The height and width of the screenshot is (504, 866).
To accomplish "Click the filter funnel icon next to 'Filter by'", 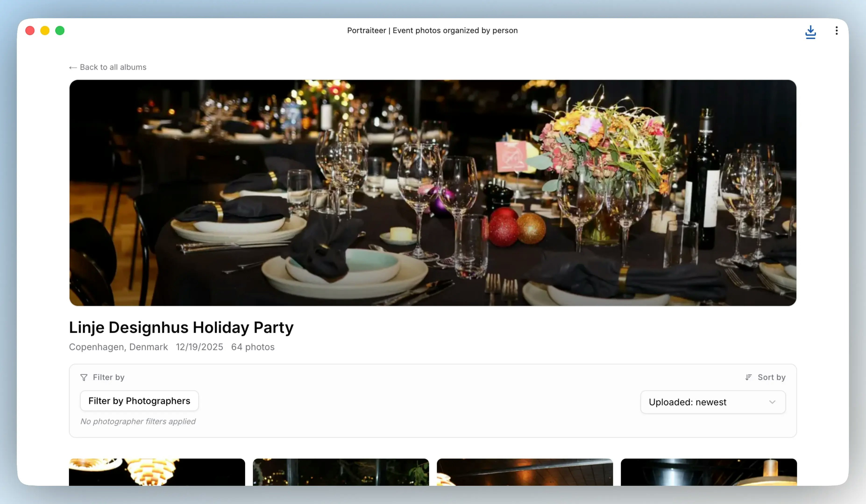I will pyautogui.click(x=84, y=377).
